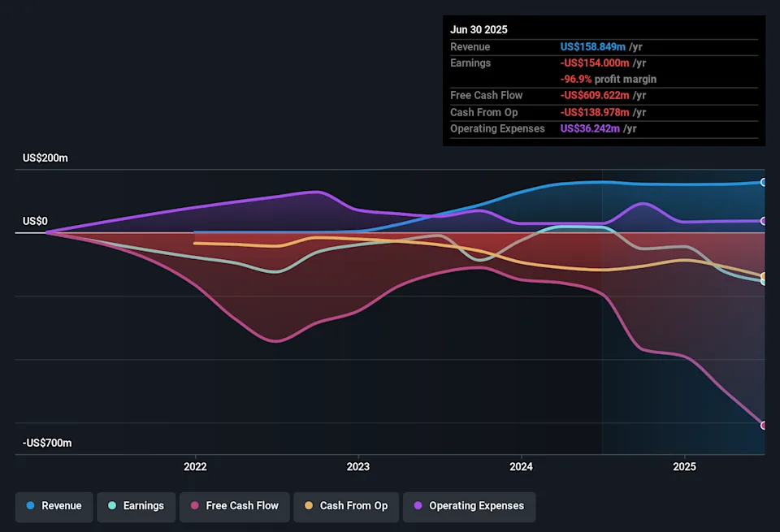
Task: Click the 2025 x-axis year label
Action: pos(684,467)
